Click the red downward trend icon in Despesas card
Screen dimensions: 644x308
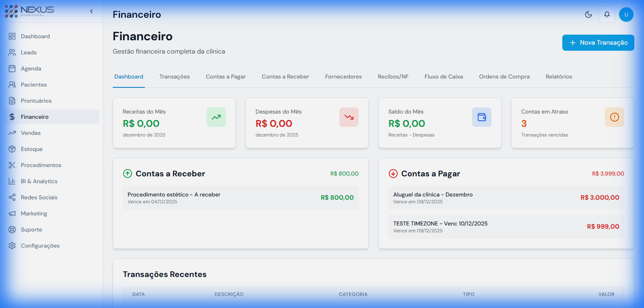click(x=349, y=117)
